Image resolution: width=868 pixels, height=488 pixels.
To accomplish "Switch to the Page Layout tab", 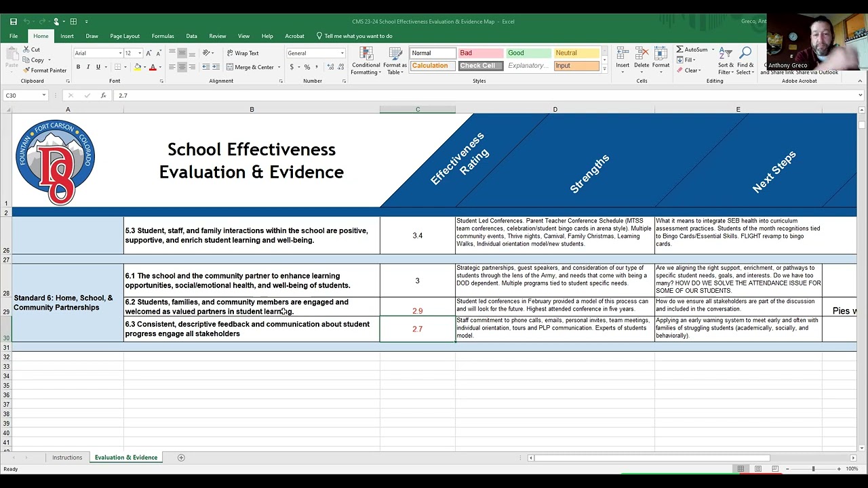I will coord(125,36).
